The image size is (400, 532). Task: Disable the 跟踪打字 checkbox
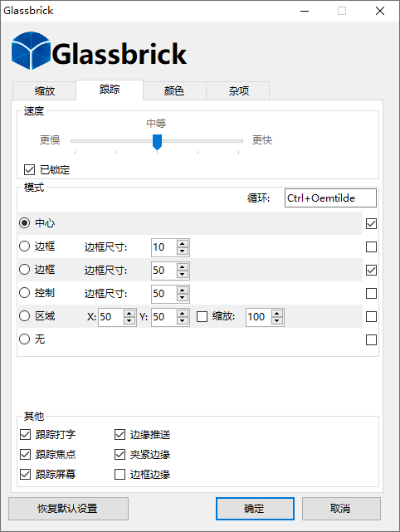pos(26,435)
